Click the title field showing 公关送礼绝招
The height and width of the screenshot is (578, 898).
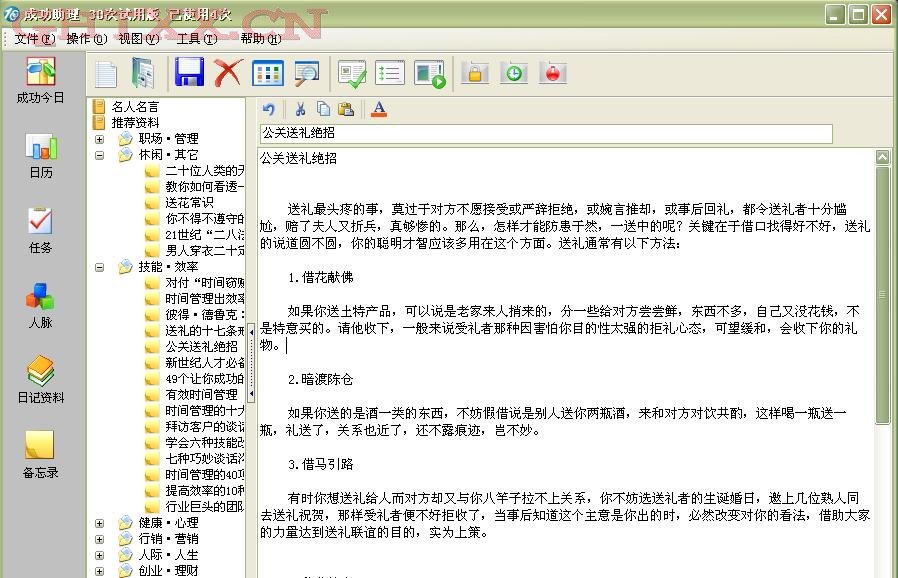pyautogui.click(x=545, y=133)
